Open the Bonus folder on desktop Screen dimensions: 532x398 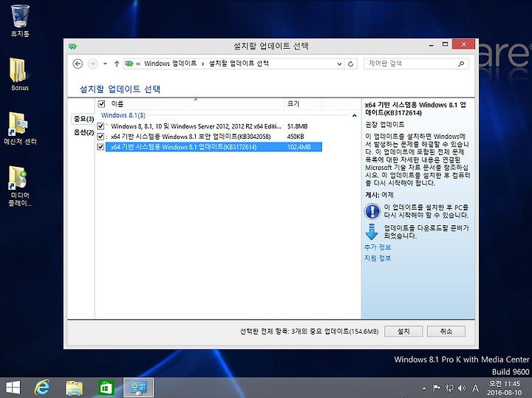click(x=20, y=75)
